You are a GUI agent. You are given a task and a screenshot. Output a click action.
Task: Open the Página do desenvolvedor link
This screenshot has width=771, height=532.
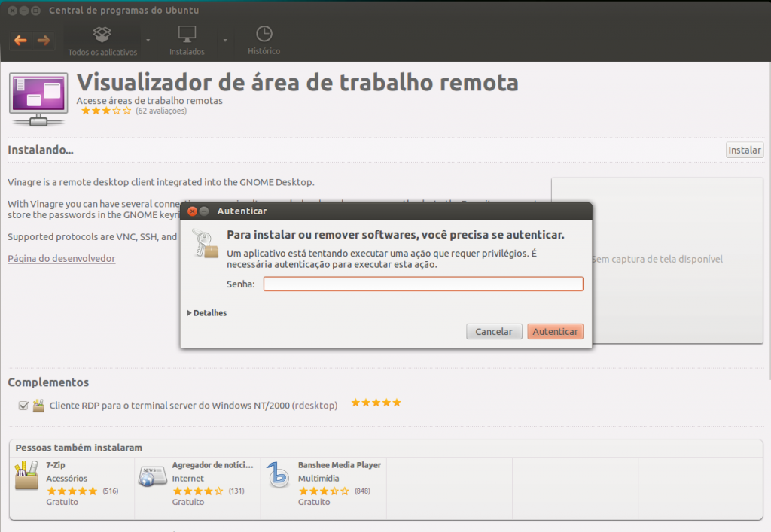click(x=62, y=258)
